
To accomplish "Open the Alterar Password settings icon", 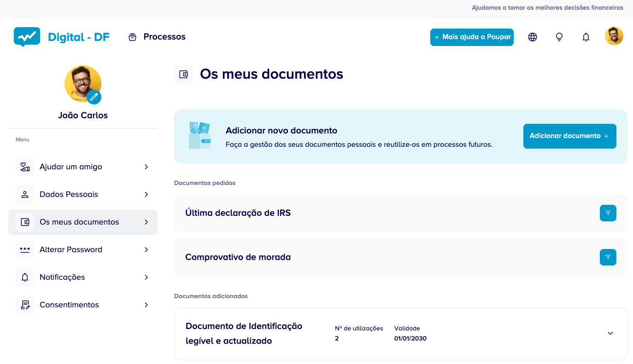I will coord(24,249).
